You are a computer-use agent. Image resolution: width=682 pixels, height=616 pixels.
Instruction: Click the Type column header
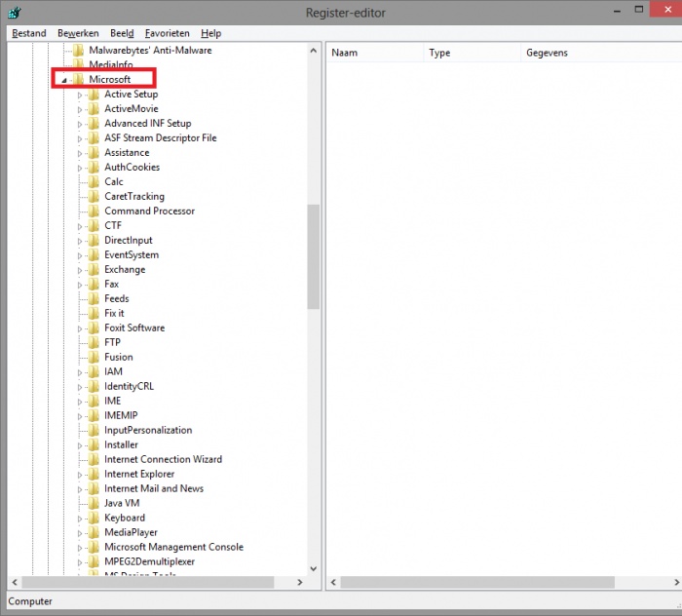(x=472, y=53)
